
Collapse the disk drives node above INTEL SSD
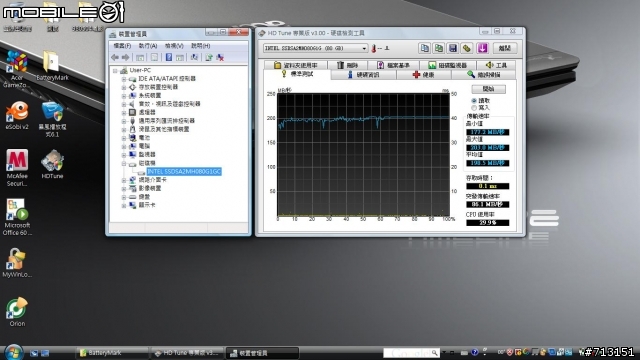point(124,163)
